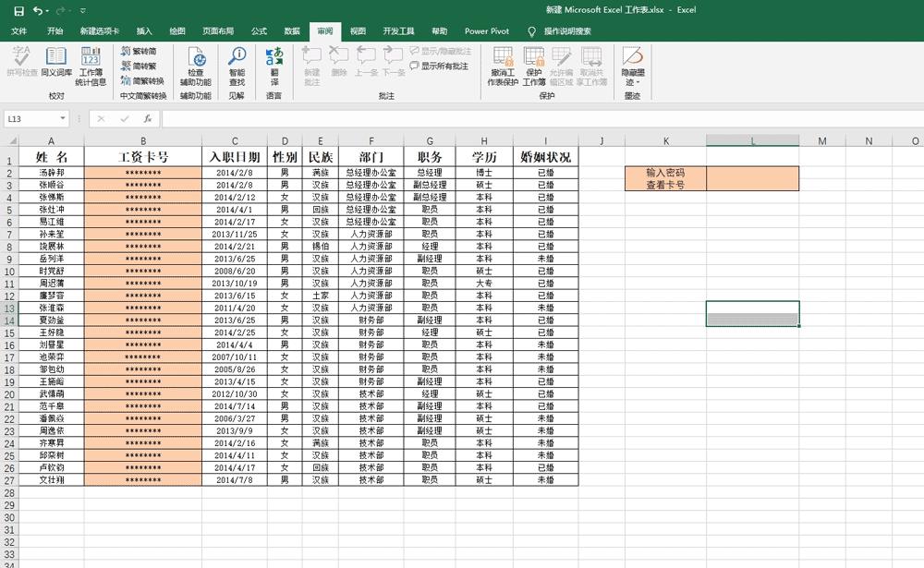Click the insert function fx button
The width and height of the screenshot is (924, 568).
[x=147, y=119]
